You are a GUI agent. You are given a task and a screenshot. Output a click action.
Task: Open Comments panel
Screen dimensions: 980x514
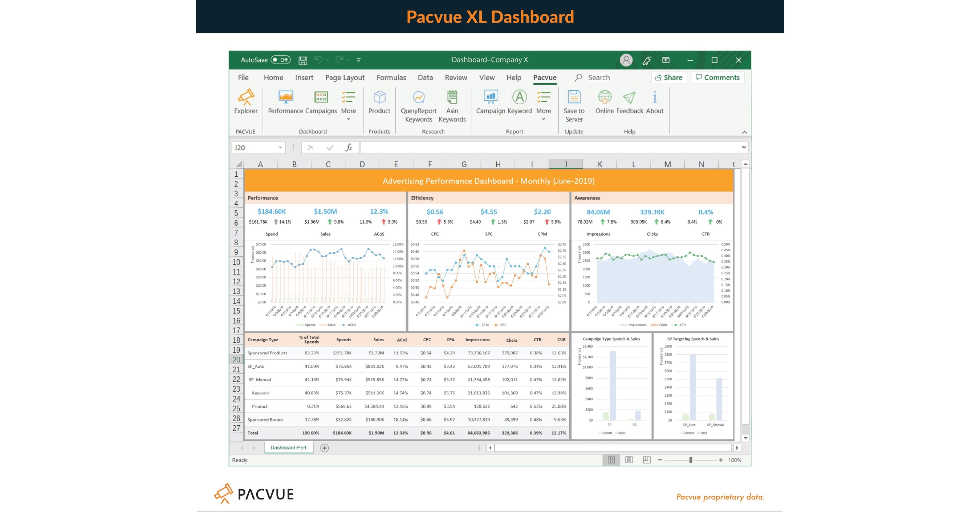pyautogui.click(x=717, y=77)
